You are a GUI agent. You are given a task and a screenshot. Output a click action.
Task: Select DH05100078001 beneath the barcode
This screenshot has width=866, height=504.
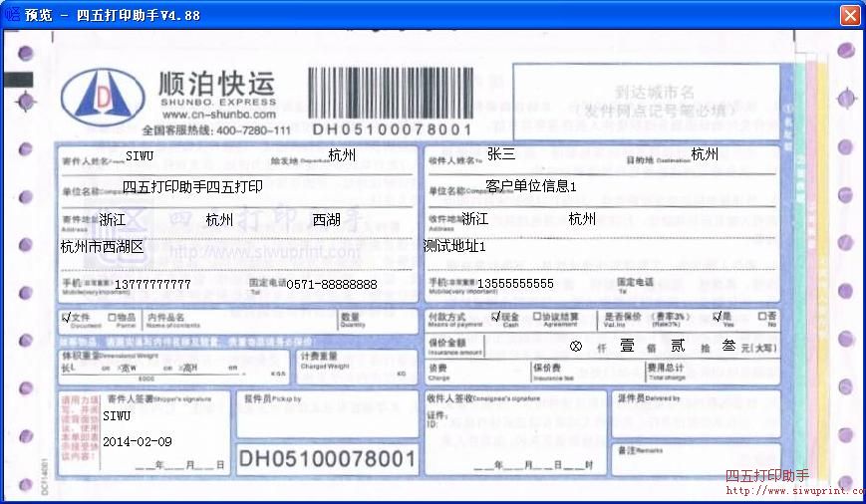tap(392, 129)
